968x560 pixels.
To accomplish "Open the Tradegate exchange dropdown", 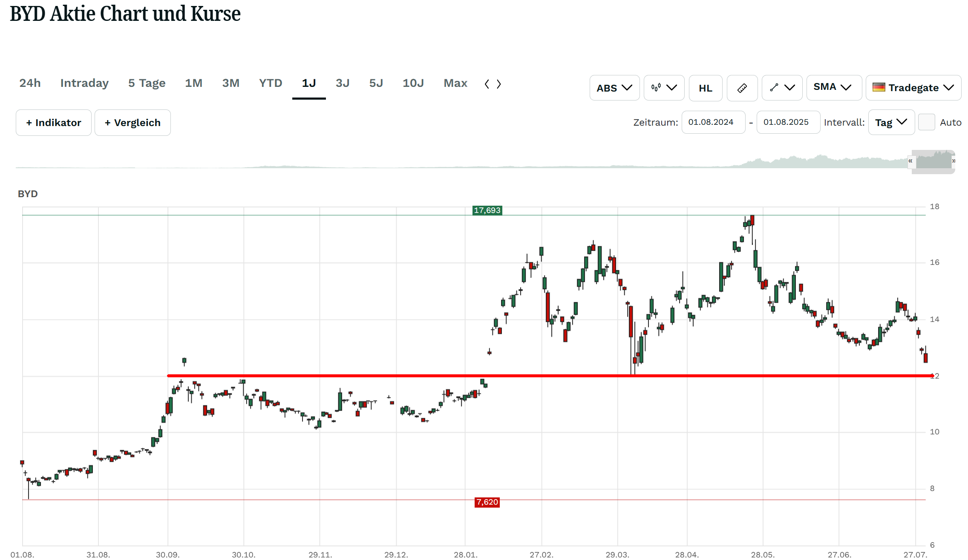I will [913, 88].
